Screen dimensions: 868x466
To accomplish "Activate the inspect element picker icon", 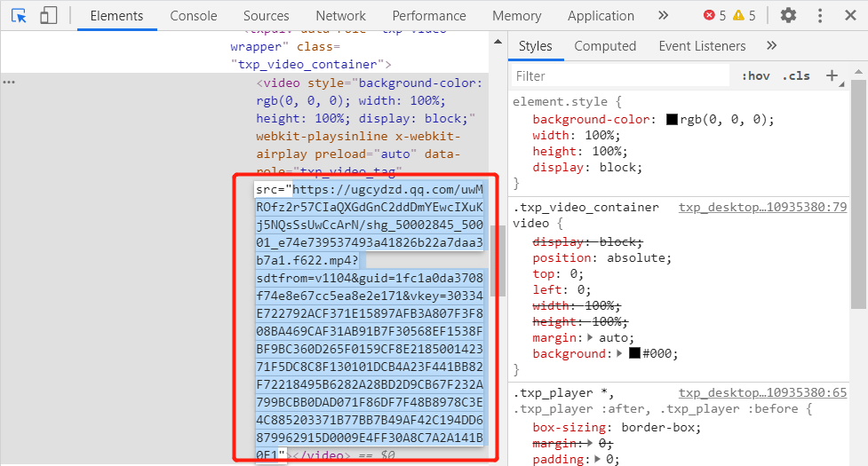I will pos(19,15).
